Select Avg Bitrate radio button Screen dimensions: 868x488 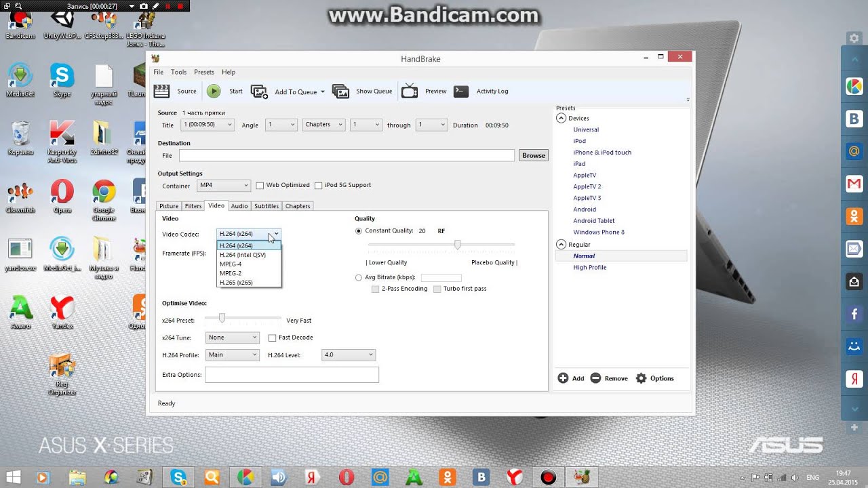point(359,277)
